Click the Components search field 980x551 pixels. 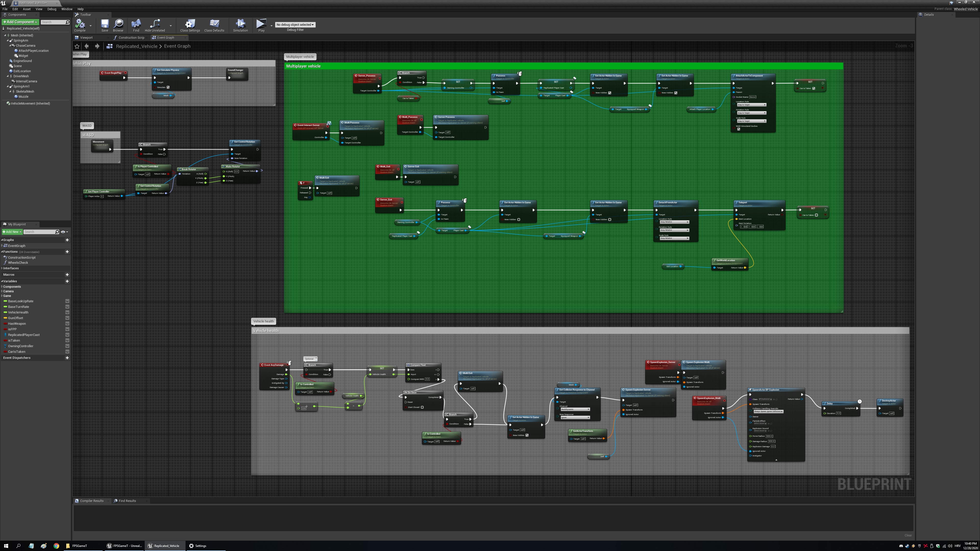(53, 22)
